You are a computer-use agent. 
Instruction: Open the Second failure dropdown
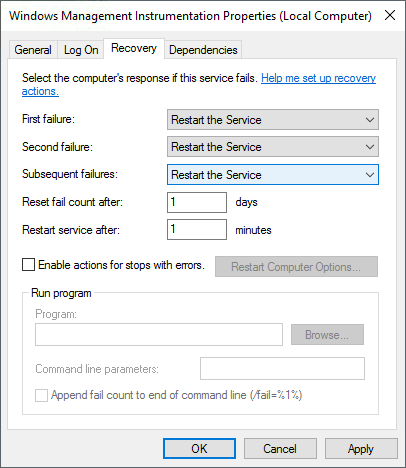click(x=273, y=147)
